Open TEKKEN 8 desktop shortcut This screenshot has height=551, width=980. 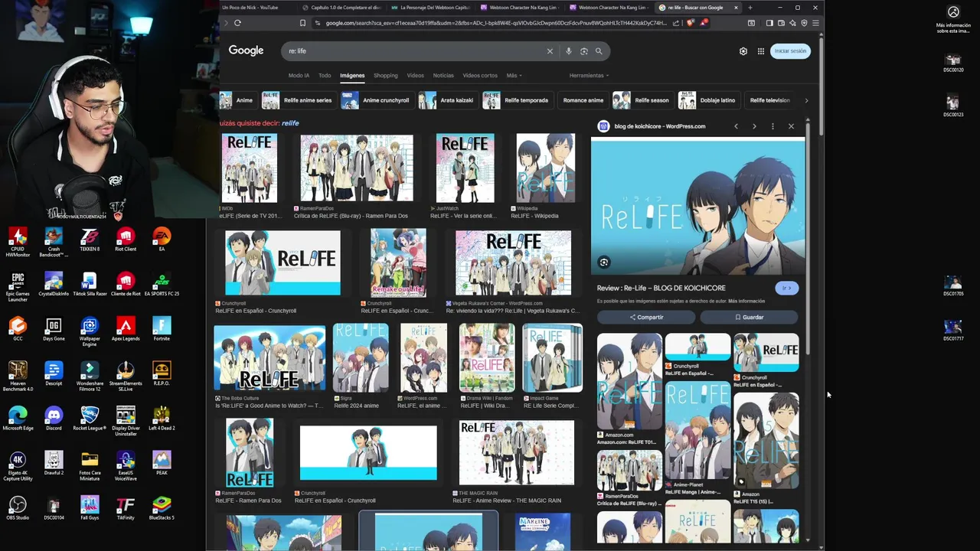pyautogui.click(x=90, y=240)
